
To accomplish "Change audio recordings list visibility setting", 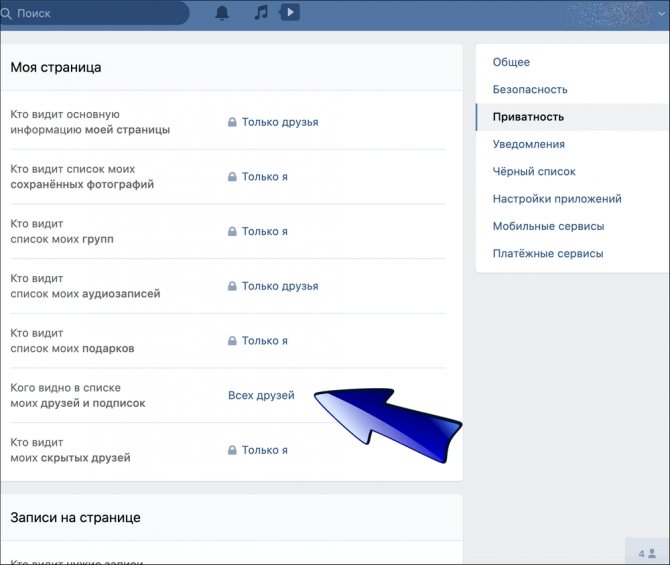I will click(273, 286).
